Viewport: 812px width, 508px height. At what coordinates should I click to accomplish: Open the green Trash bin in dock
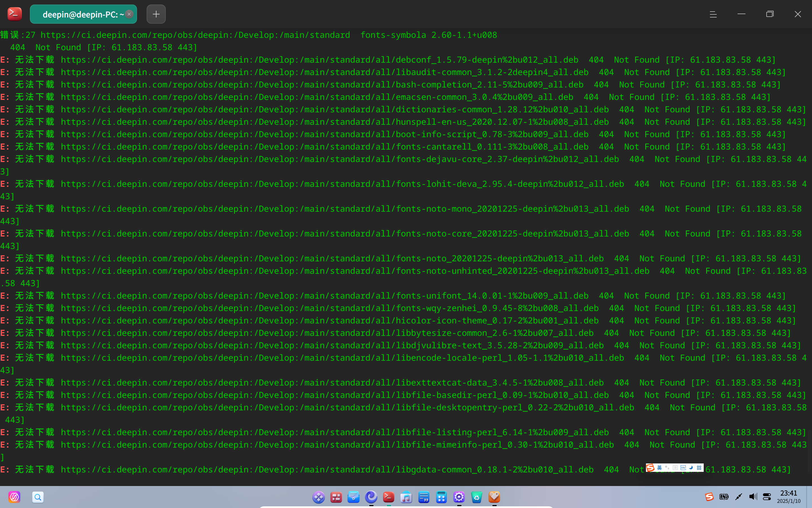coord(476,497)
